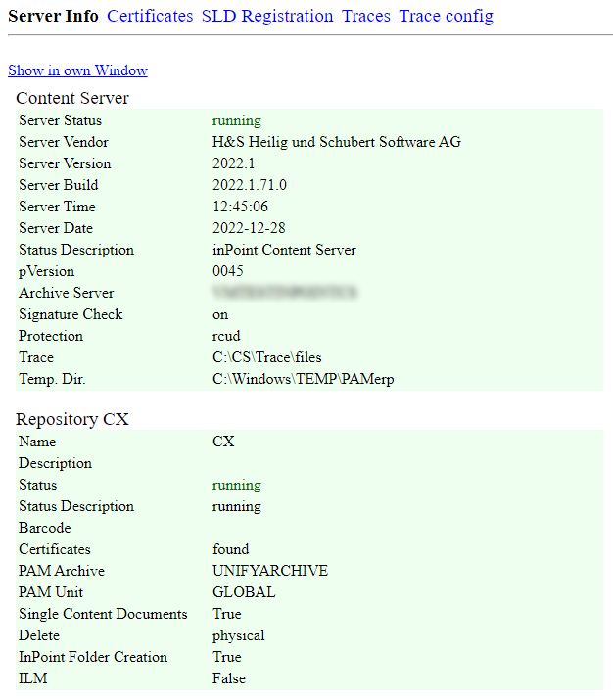Click the PAM Unit GLOBAL value
This screenshot has height=700, width=613.
244,592
